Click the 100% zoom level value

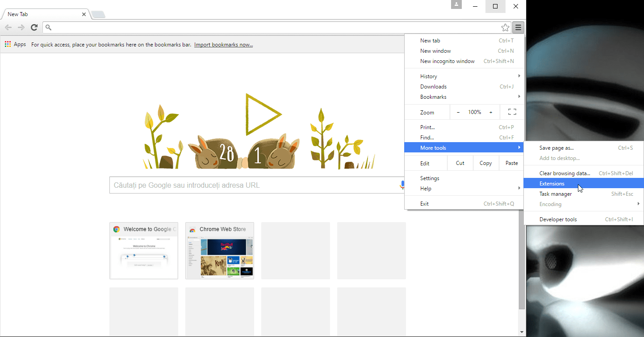click(x=475, y=112)
